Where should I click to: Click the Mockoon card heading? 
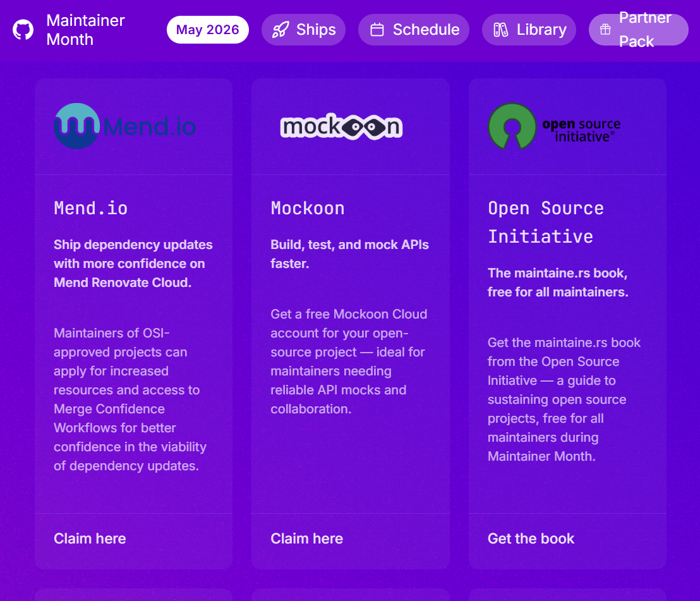308,209
